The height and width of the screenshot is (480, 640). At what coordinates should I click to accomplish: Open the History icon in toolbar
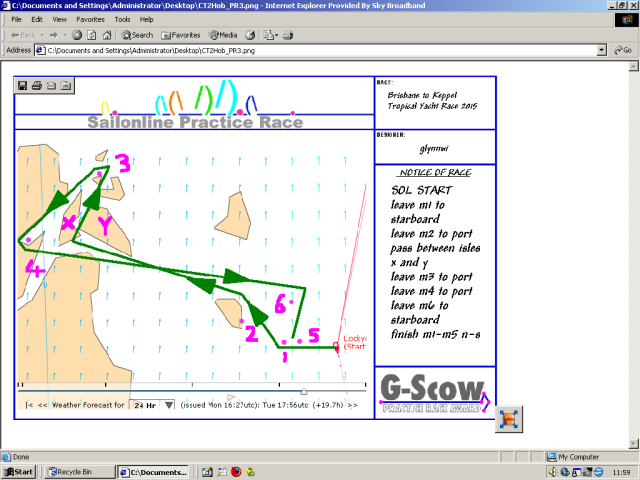click(250, 35)
